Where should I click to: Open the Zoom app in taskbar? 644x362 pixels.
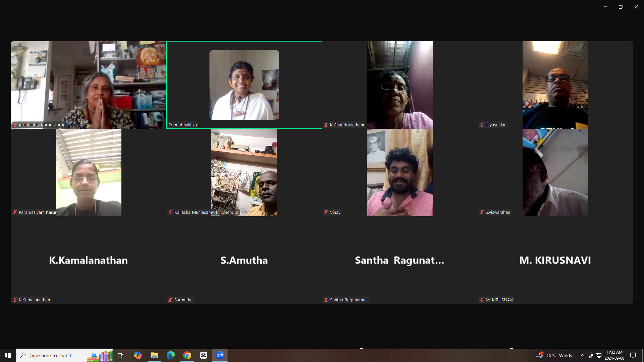coord(220,355)
